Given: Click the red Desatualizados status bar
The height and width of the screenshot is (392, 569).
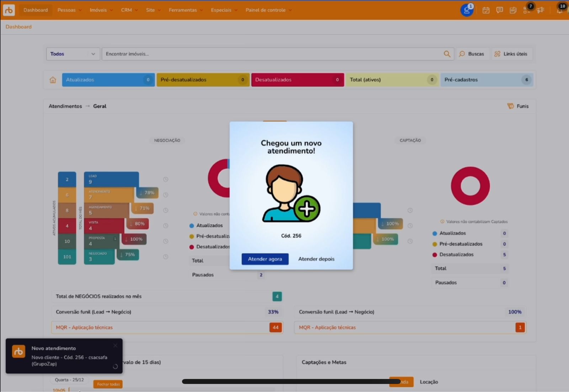Looking at the screenshot, I should click(297, 80).
